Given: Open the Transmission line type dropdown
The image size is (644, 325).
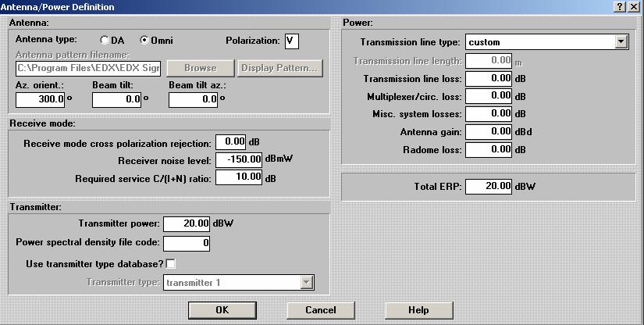Looking at the screenshot, I should coord(622,41).
